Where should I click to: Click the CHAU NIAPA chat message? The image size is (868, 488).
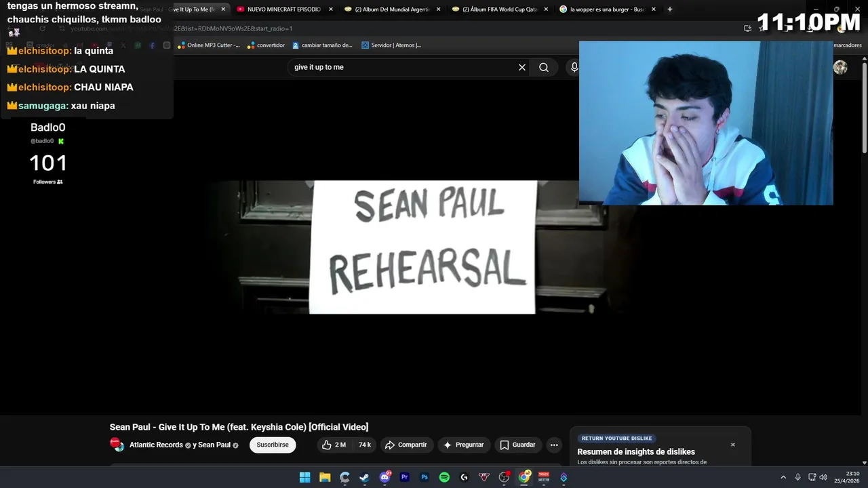click(70, 87)
